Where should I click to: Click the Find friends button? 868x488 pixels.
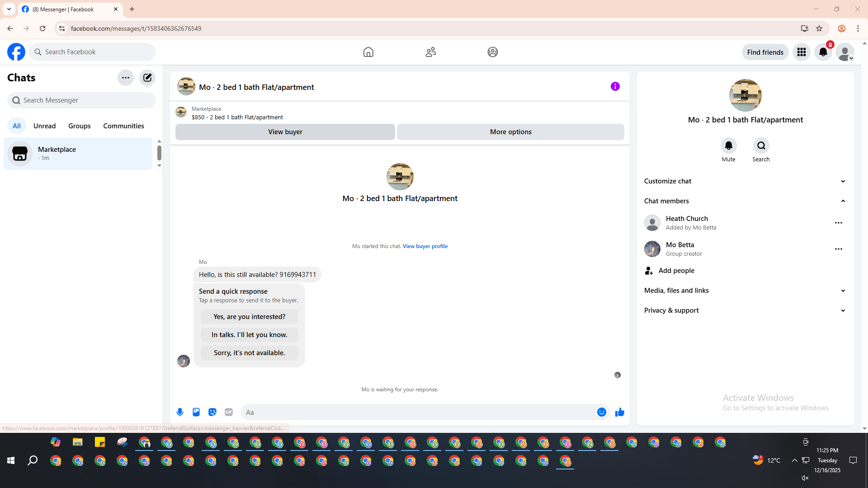click(765, 52)
